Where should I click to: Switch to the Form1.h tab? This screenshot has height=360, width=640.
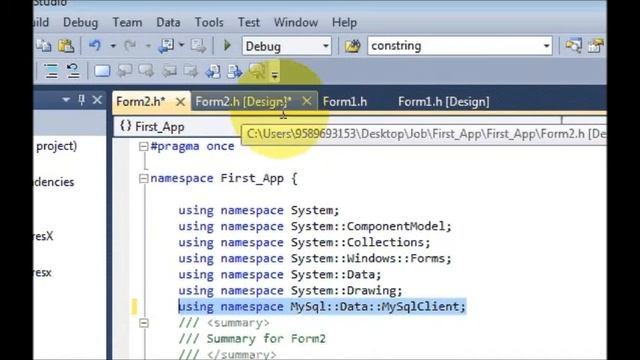coord(345,102)
